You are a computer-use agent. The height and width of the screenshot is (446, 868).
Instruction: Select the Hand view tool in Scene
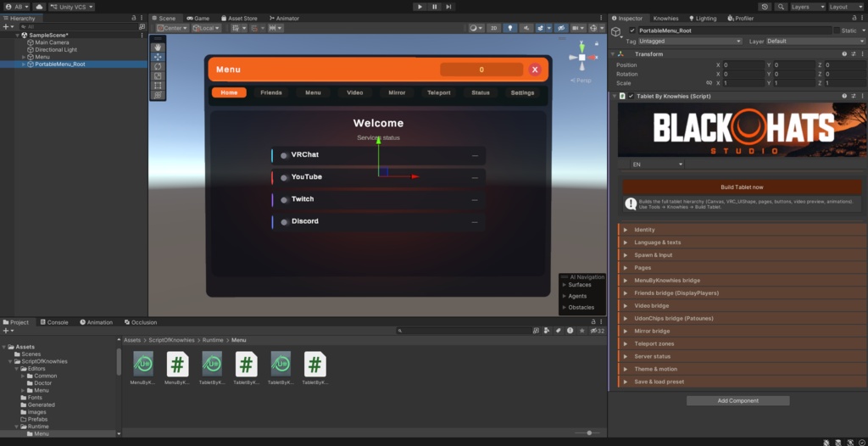(158, 47)
